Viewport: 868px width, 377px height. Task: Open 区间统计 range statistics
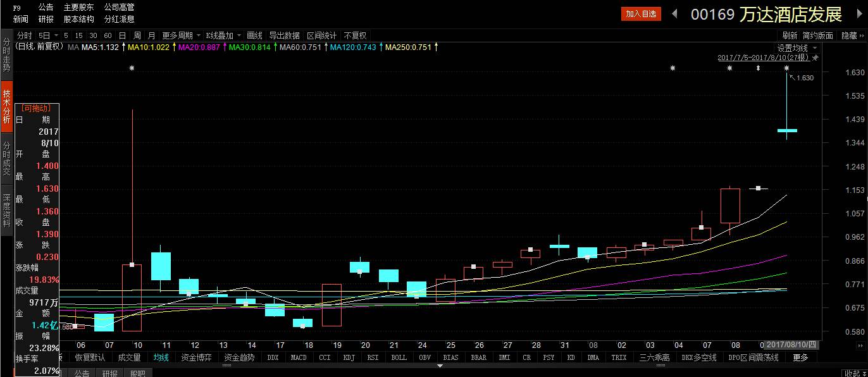pos(321,35)
